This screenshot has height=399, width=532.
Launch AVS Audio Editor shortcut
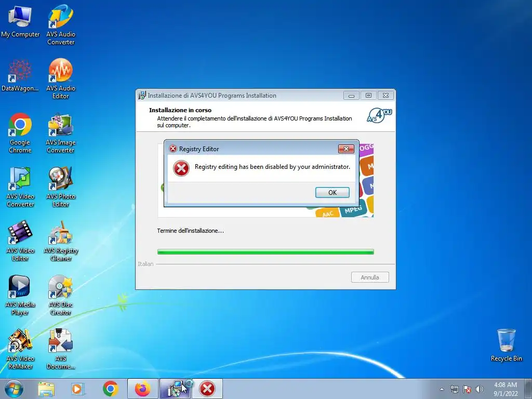tap(60, 79)
